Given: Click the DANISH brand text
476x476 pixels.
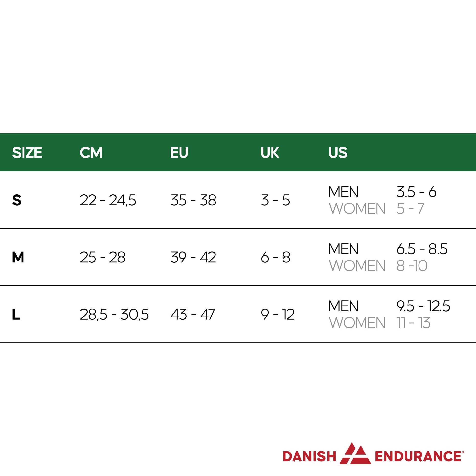Looking at the screenshot, I should [x=309, y=456].
